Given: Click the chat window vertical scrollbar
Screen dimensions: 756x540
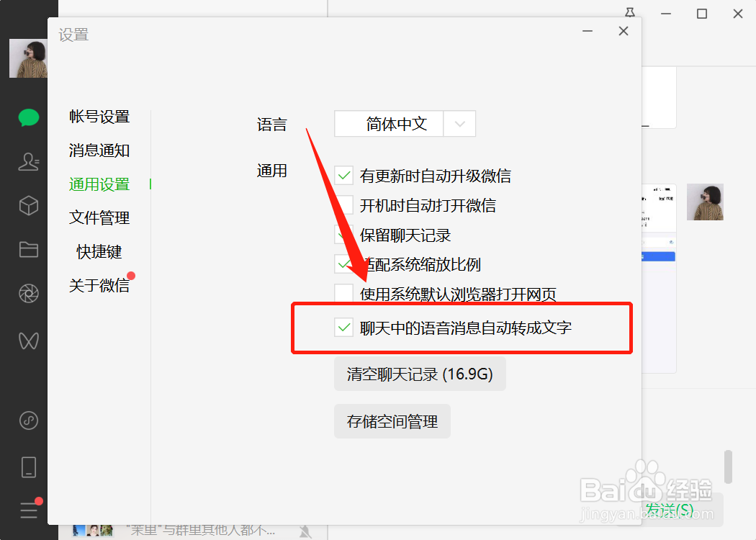Looking at the screenshot, I should [x=728, y=467].
